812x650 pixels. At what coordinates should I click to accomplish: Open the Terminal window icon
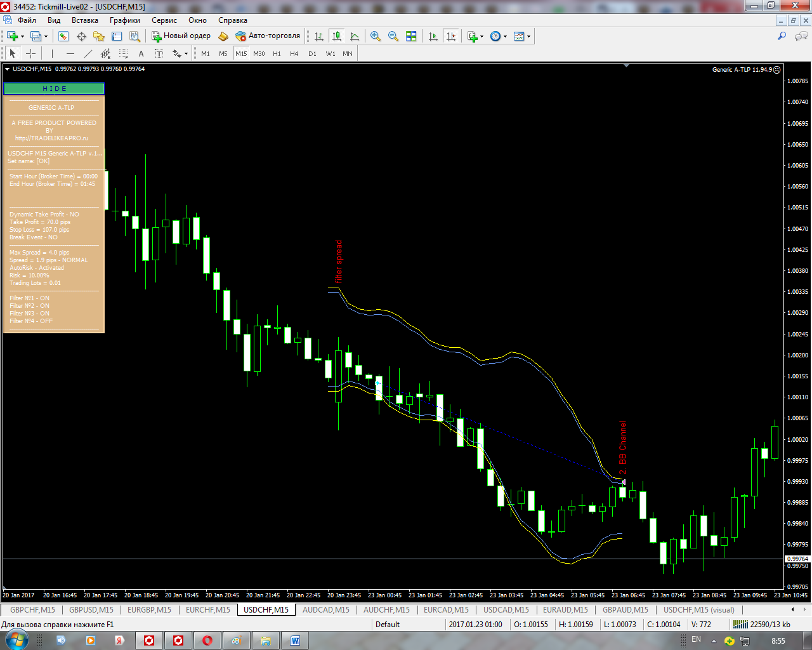[117, 36]
